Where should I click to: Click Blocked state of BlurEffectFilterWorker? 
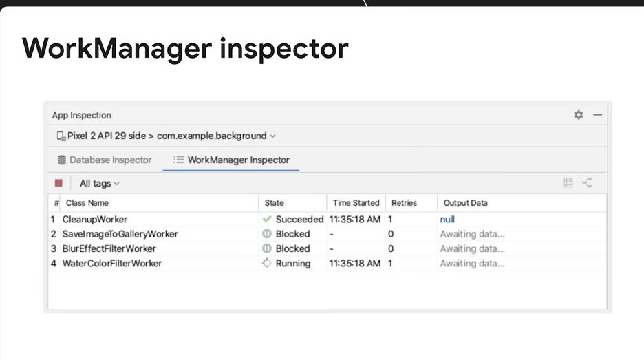click(x=292, y=248)
